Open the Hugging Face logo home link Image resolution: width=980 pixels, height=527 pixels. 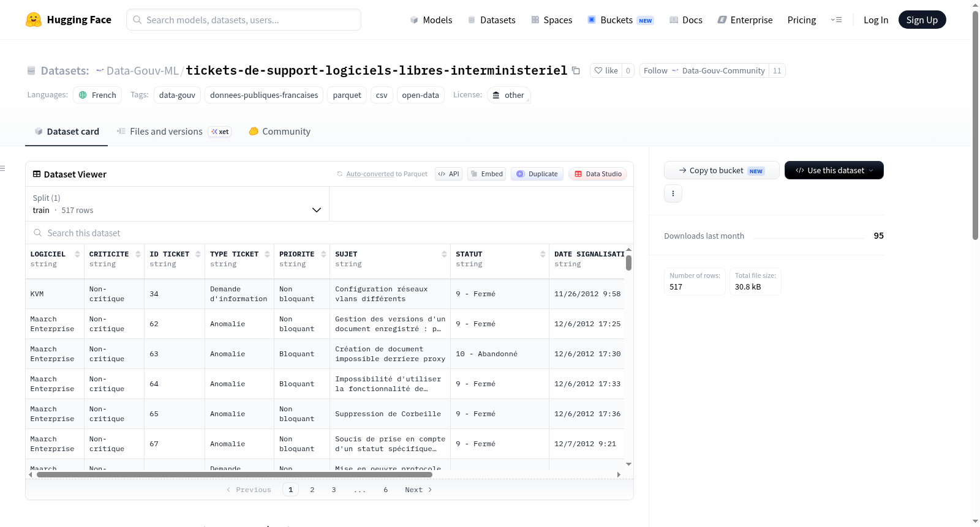pos(69,20)
